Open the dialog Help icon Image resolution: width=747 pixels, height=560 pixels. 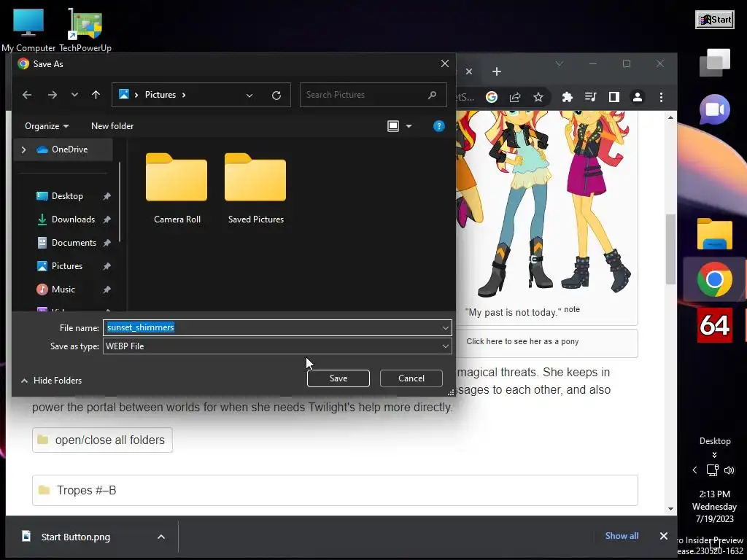pyautogui.click(x=438, y=126)
